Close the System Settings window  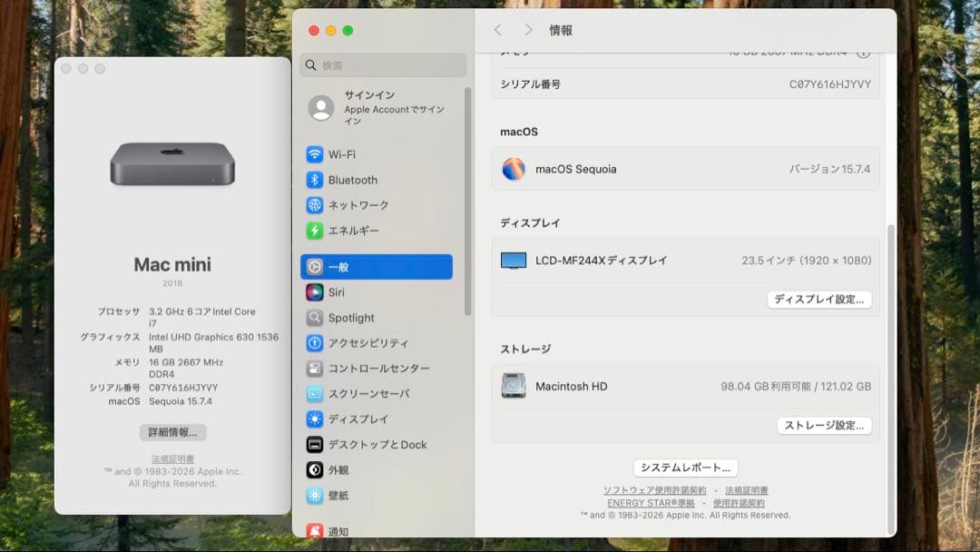[314, 31]
